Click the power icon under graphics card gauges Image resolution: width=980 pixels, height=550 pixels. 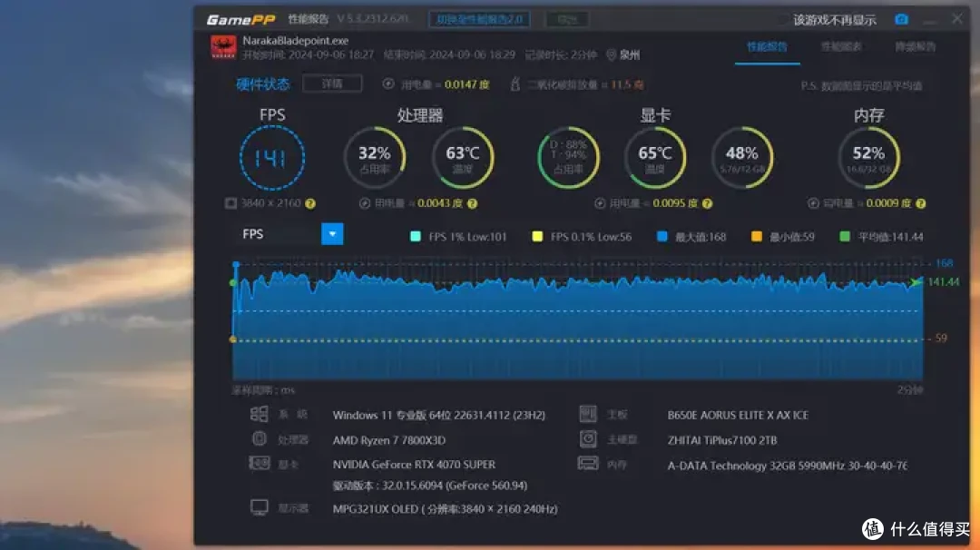[600, 203]
